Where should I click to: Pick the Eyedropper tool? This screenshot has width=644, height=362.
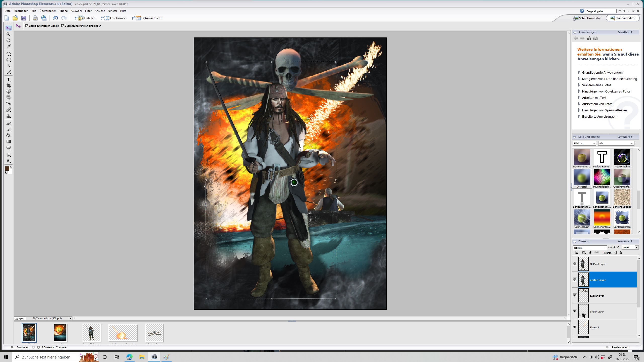[9, 47]
